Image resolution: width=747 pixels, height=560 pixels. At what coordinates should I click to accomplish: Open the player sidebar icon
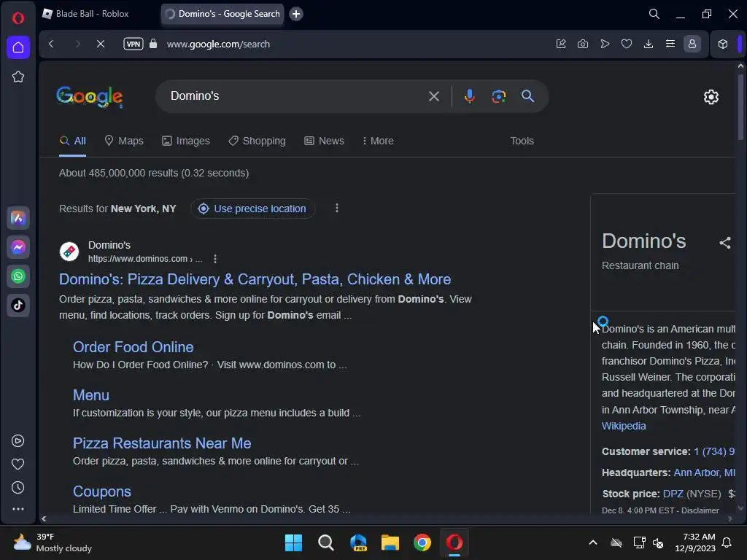tap(18, 441)
